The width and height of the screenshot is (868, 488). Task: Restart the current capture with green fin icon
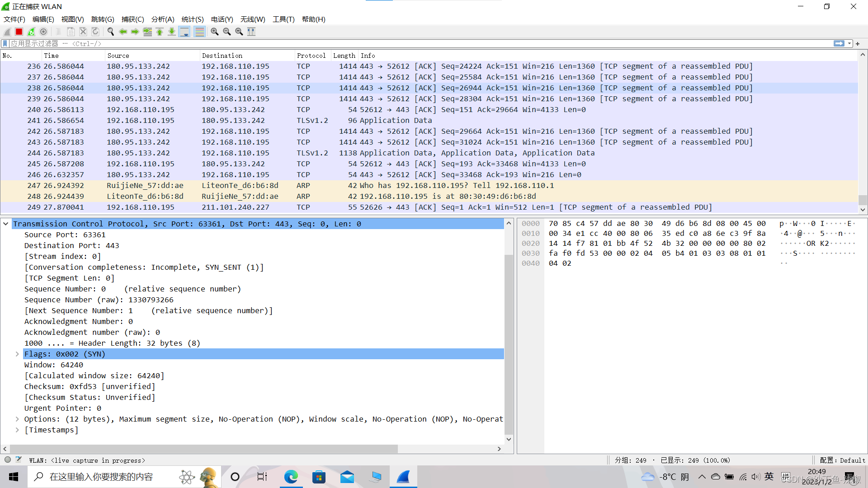[31, 32]
